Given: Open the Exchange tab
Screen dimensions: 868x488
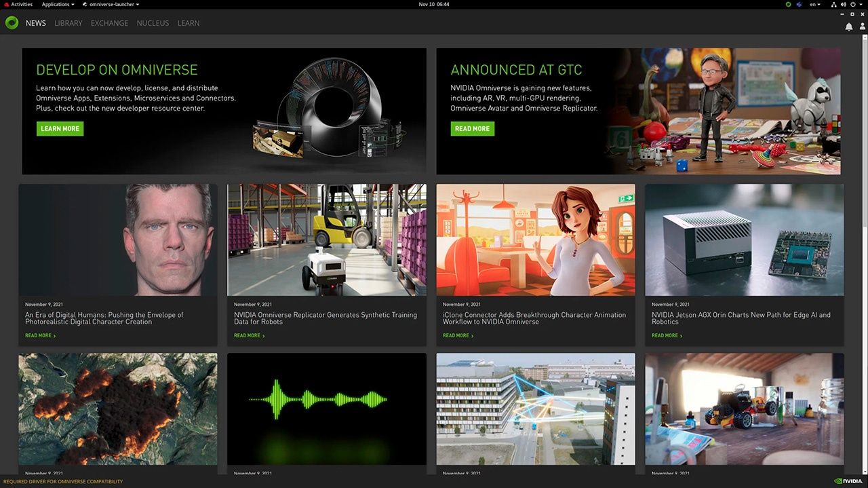Looking at the screenshot, I should pos(109,23).
